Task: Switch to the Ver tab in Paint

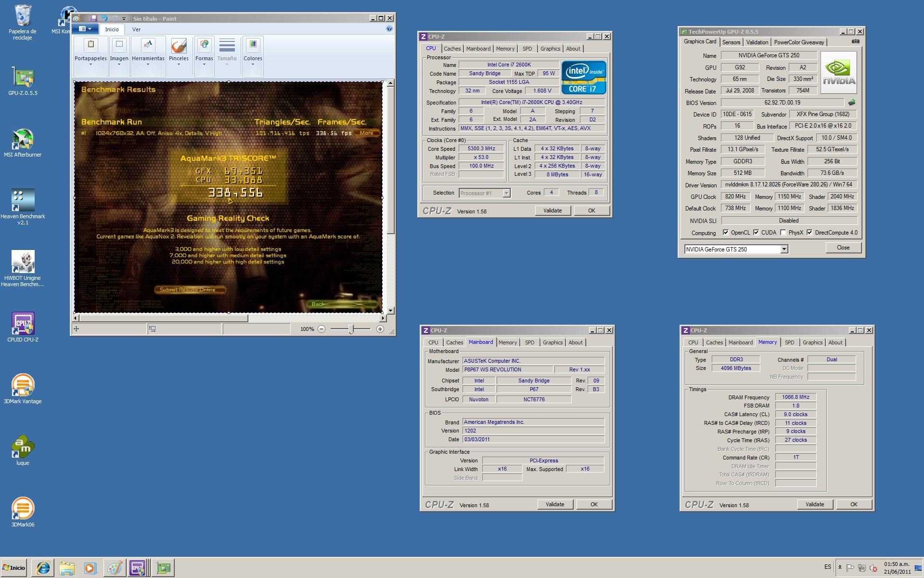Action: click(x=136, y=29)
